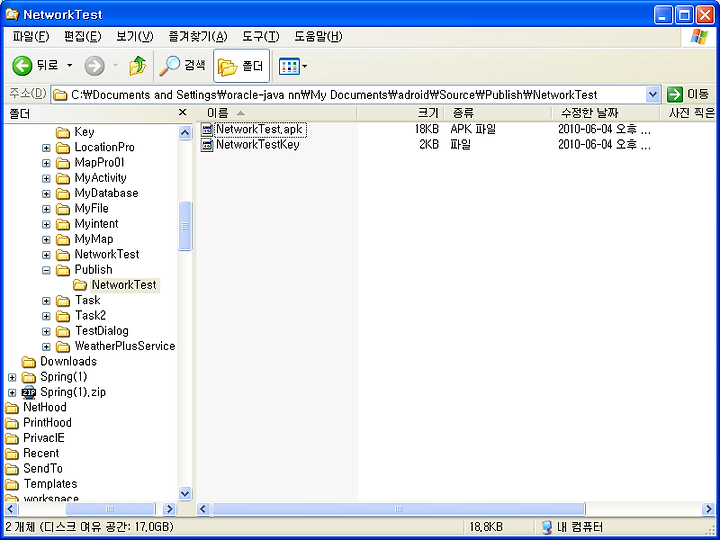Image resolution: width=720 pixels, height=540 pixels.
Task: Select the WeatherPlusService folder icon
Action: 62,346
